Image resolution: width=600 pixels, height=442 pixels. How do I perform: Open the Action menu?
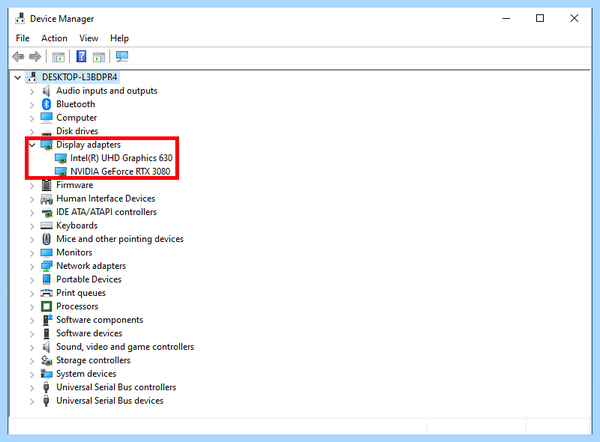coord(54,38)
